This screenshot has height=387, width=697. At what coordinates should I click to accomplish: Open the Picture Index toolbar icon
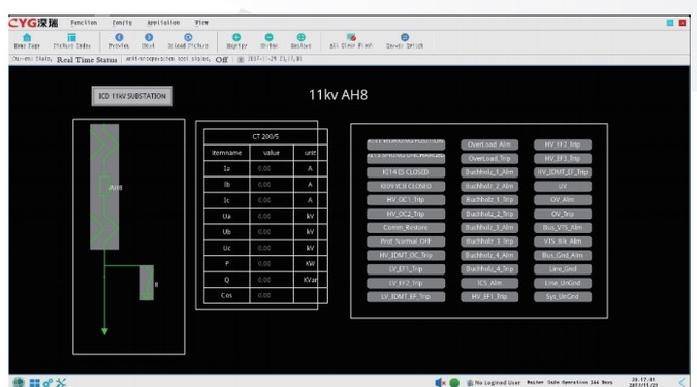tap(72, 41)
